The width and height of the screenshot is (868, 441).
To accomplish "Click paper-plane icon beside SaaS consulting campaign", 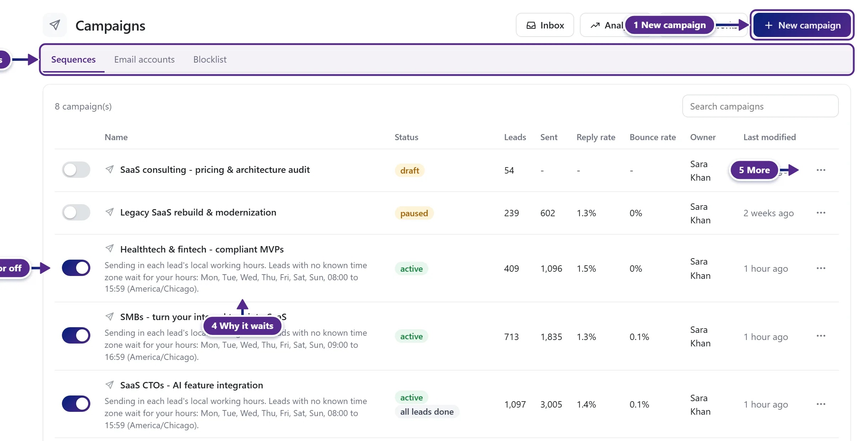I will pyautogui.click(x=110, y=169).
